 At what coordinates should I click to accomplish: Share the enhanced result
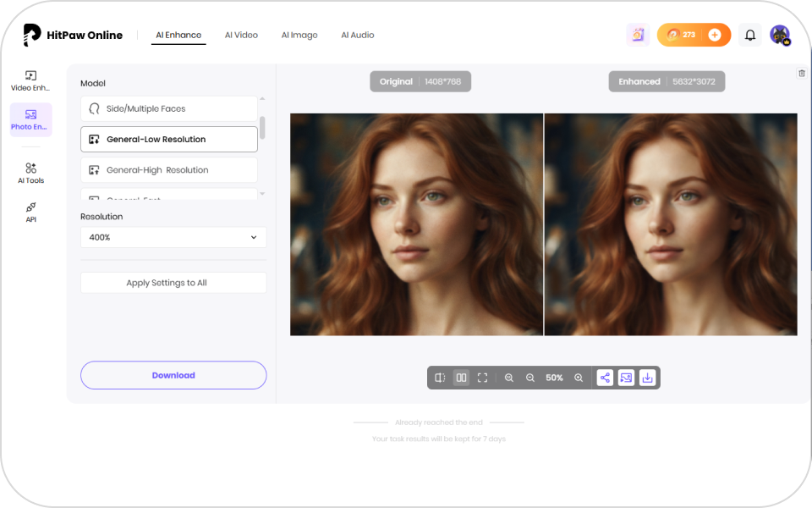(x=605, y=378)
